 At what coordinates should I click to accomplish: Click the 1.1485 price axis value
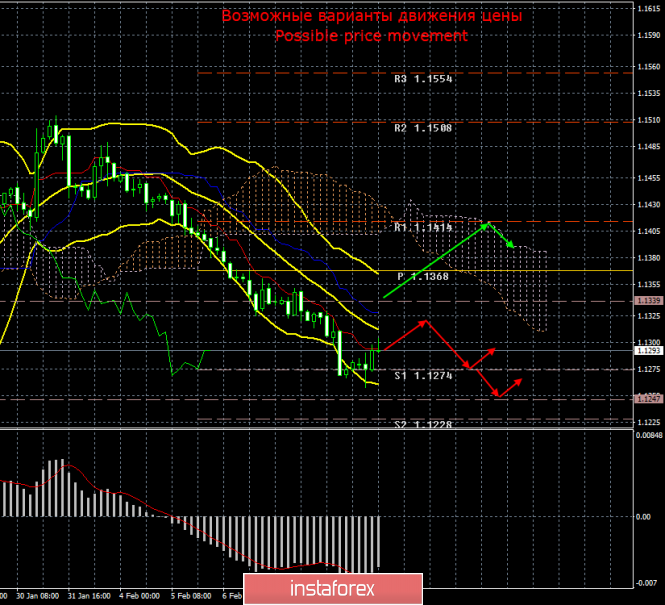[x=649, y=147]
